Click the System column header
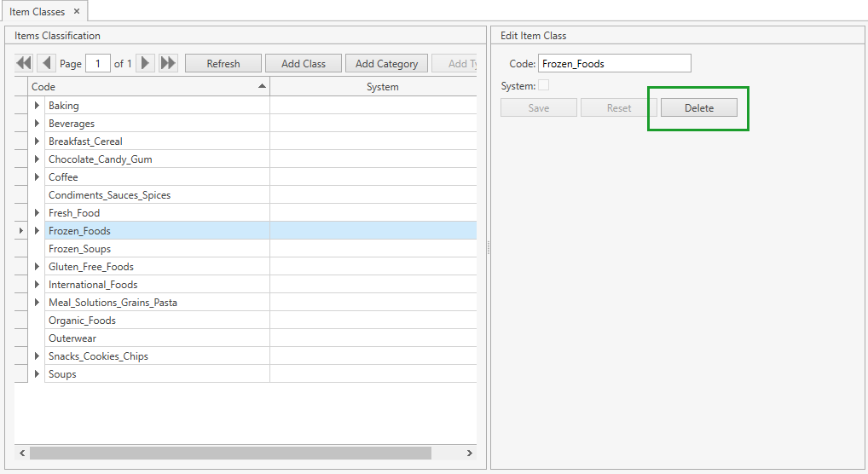868x474 pixels. point(382,87)
